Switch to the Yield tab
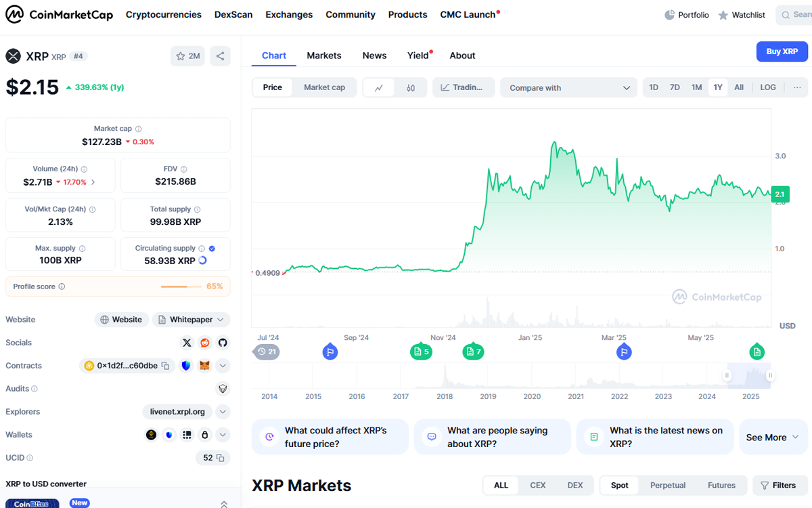Image resolution: width=812 pixels, height=508 pixels. point(420,56)
